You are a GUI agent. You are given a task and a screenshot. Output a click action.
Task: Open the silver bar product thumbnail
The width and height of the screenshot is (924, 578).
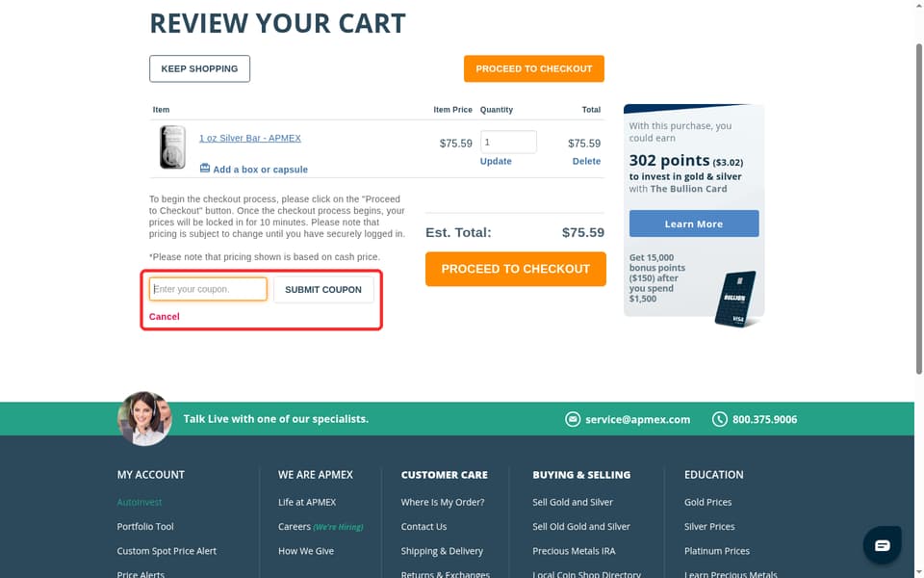(172, 146)
